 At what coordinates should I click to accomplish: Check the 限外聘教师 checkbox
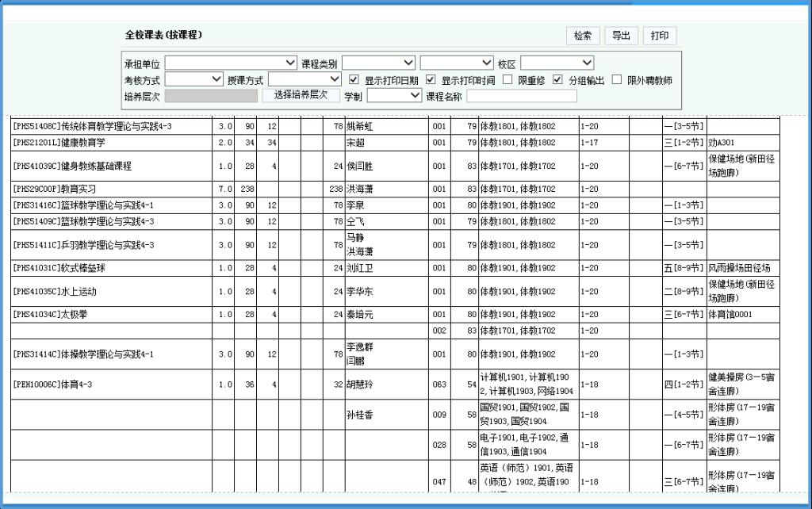tap(617, 79)
